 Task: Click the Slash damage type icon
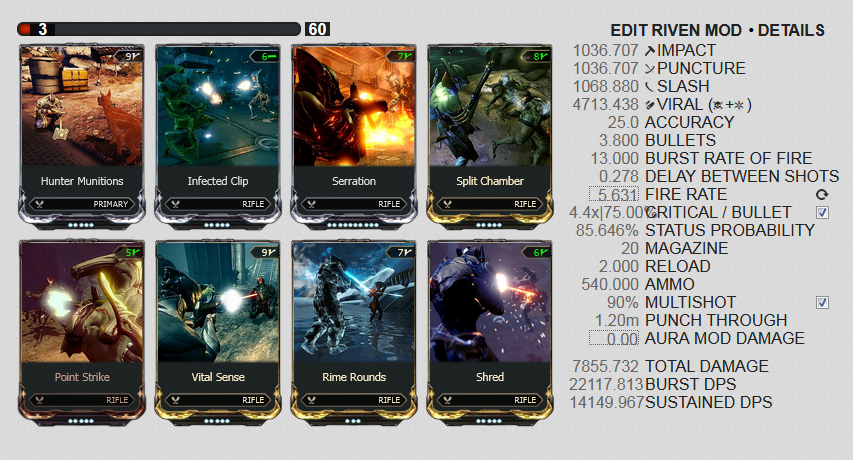click(x=650, y=87)
